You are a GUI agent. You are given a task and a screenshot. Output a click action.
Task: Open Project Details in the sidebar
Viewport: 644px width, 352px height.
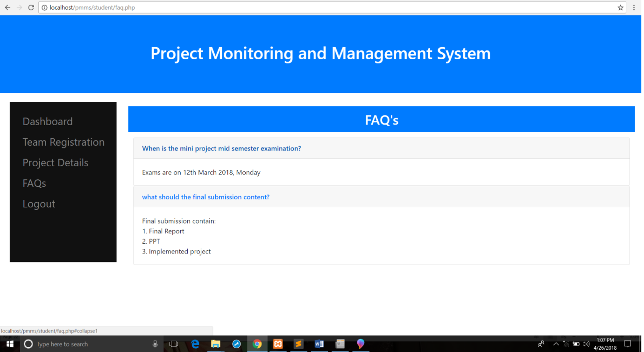coord(56,162)
